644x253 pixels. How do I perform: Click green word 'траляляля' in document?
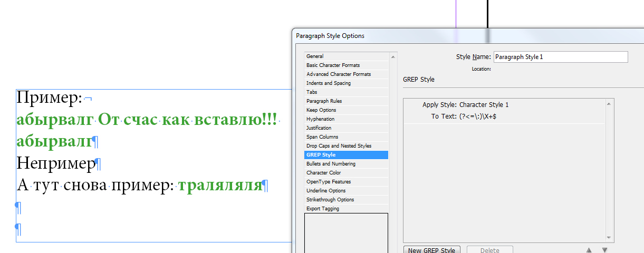[220, 186]
